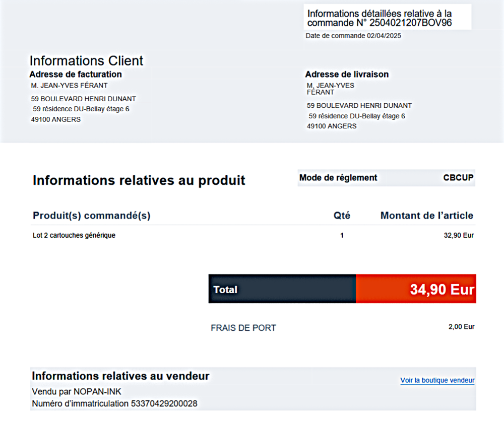The height and width of the screenshot is (421, 504).
Task: Click the Date de commande 02/04/2025 text
Action: pyautogui.click(x=353, y=36)
